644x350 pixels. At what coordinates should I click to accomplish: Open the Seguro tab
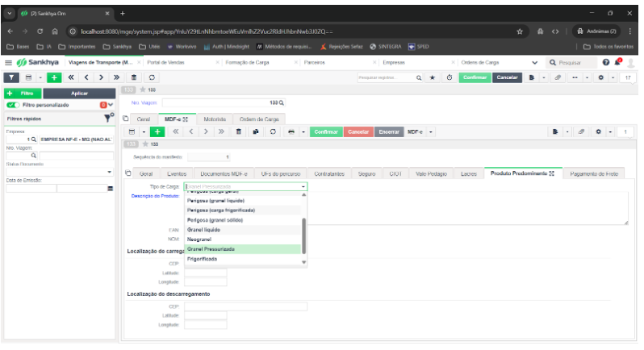366,174
